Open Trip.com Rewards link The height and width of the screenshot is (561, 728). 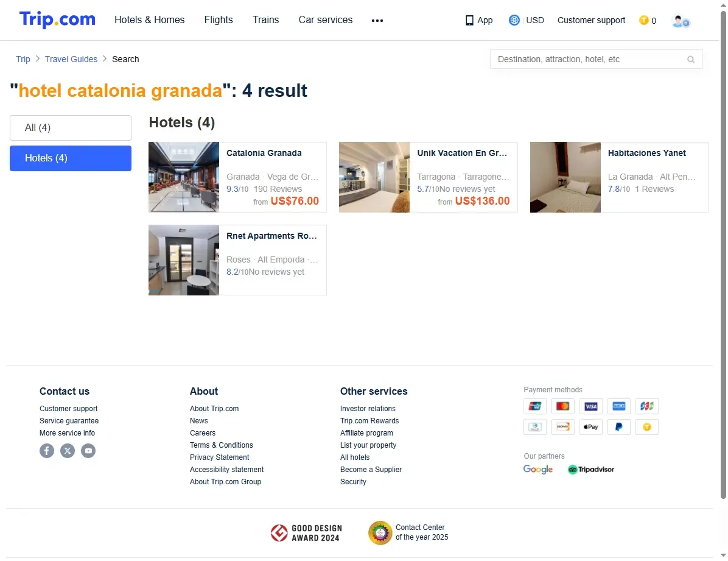coord(369,421)
